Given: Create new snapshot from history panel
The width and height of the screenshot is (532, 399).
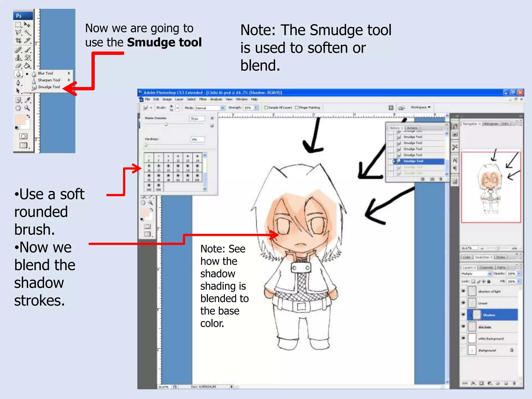Looking at the screenshot, I should tap(432, 179).
